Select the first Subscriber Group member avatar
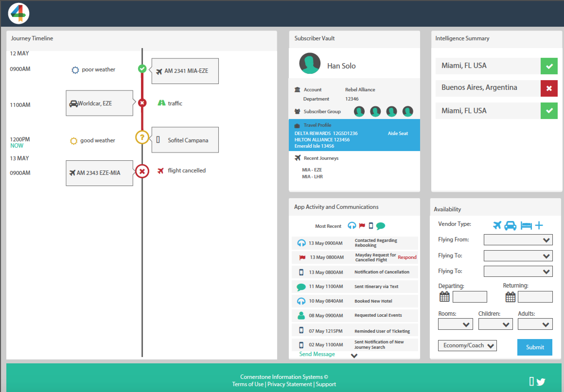The image size is (564, 392). click(359, 111)
